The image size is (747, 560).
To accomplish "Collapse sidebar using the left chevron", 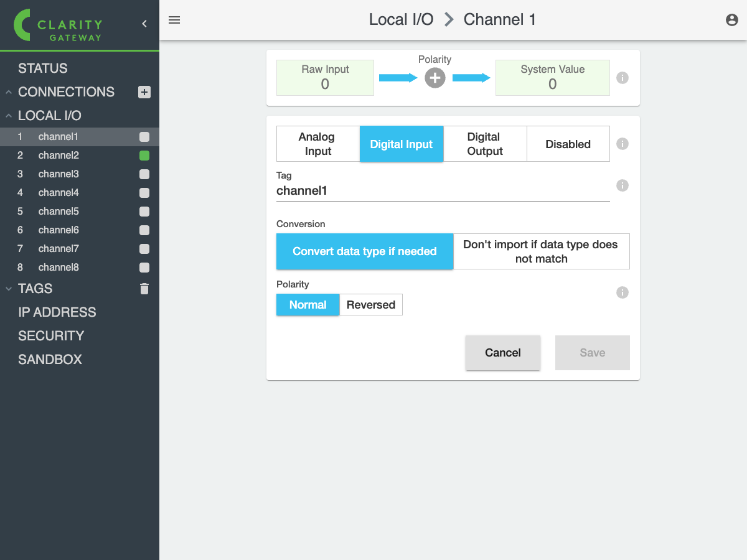I will coord(144,24).
